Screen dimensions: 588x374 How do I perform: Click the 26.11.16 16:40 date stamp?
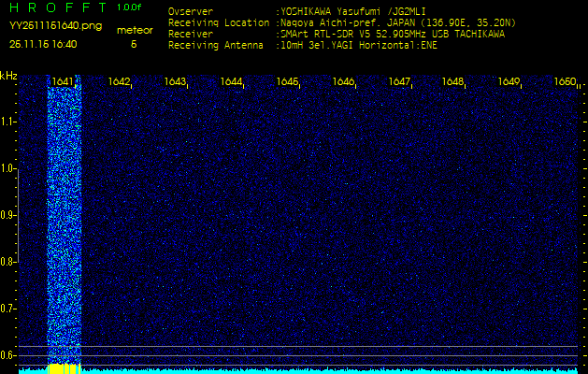[x=43, y=44]
